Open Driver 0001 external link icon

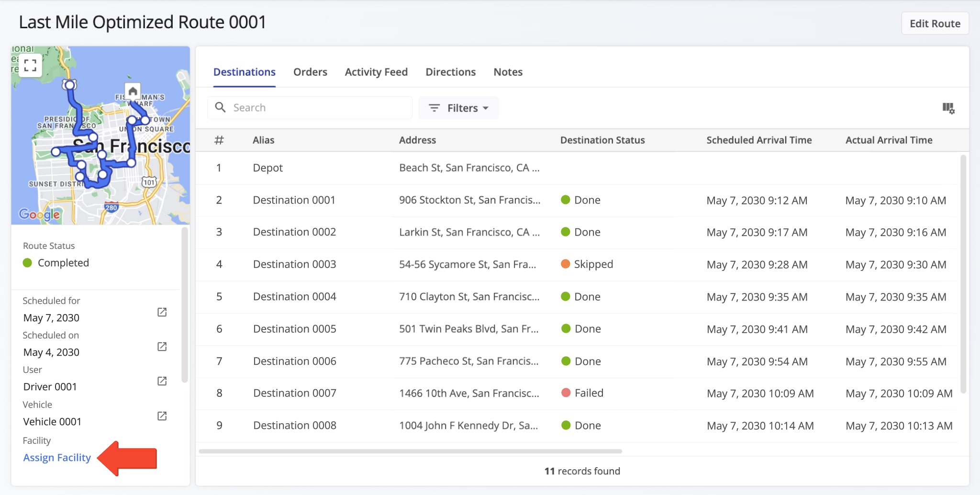coord(162,381)
